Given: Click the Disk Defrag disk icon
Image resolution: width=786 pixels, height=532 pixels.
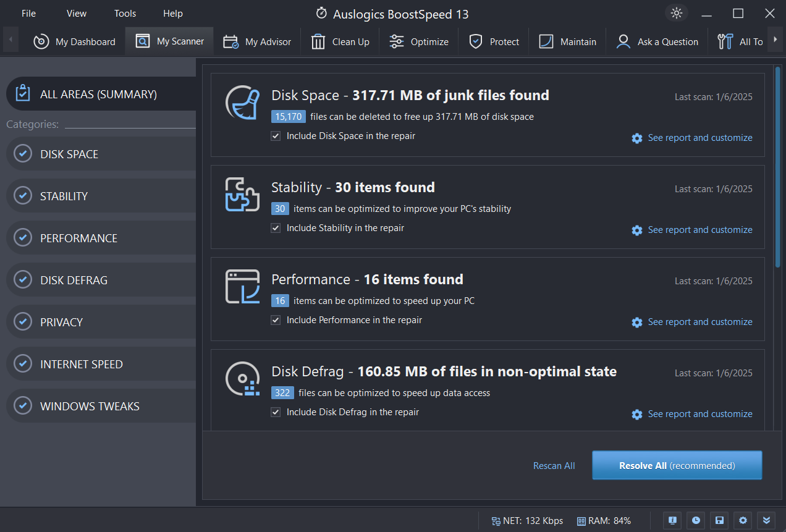Looking at the screenshot, I should pyautogui.click(x=242, y=379).
